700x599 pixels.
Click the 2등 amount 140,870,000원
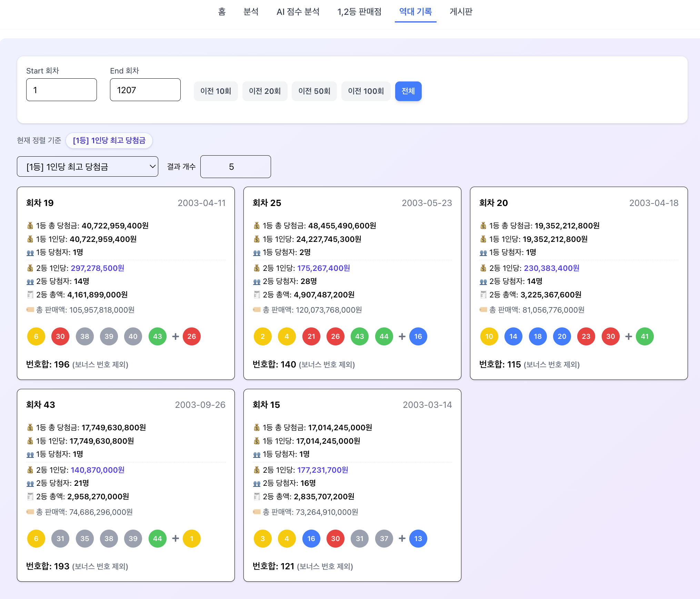(98, 470)
